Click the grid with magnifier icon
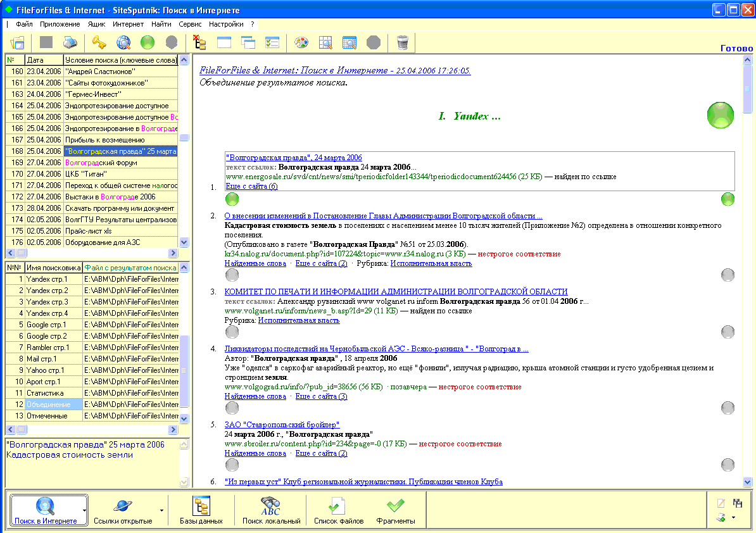The height and width of the screenshot is (533, 756). 325,42
